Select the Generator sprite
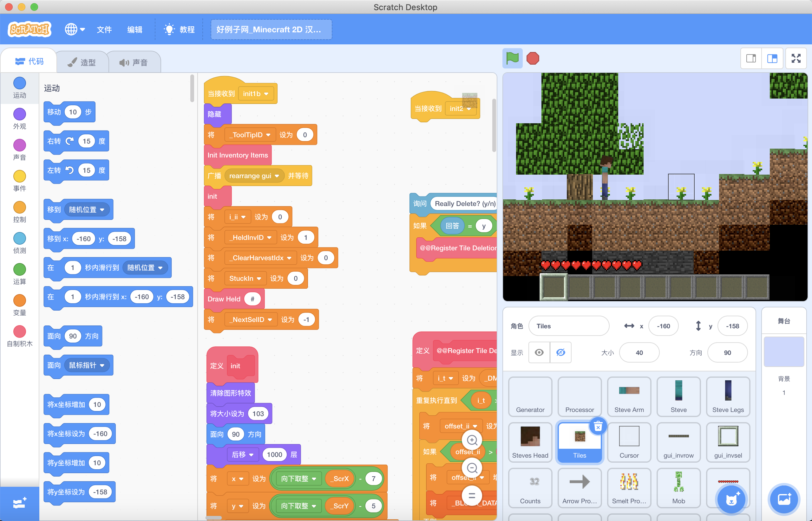This screenshot has height=521, width=812. 530,397
